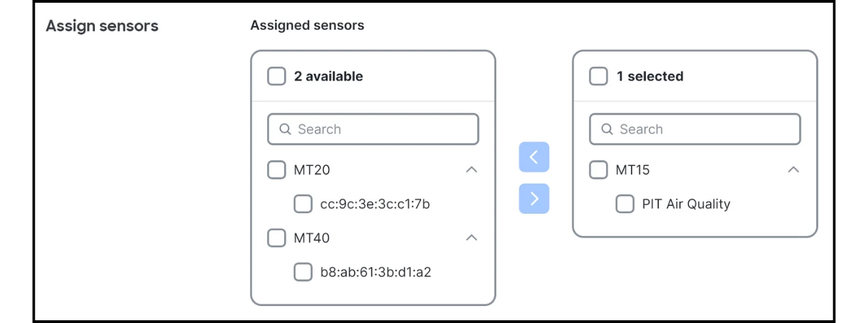Tick the MT40 group checkbox
Screen dimensions: 868x323
(277, 238)
